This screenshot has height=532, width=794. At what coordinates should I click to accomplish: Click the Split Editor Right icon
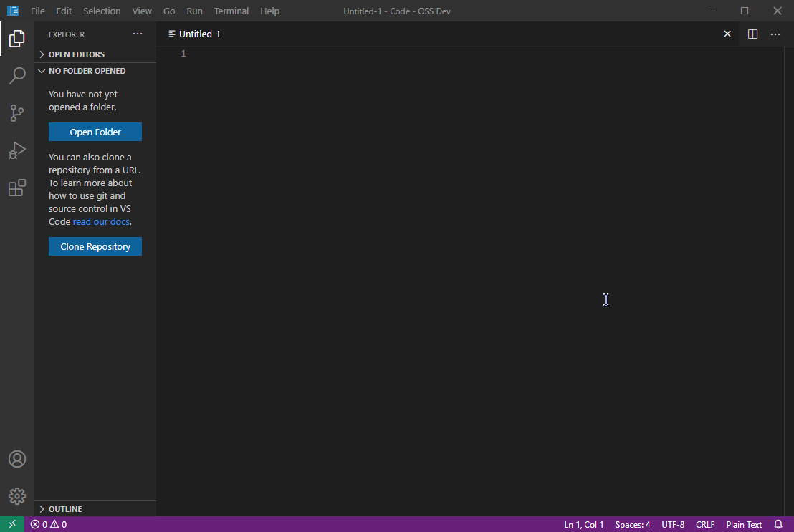[752, 34]
